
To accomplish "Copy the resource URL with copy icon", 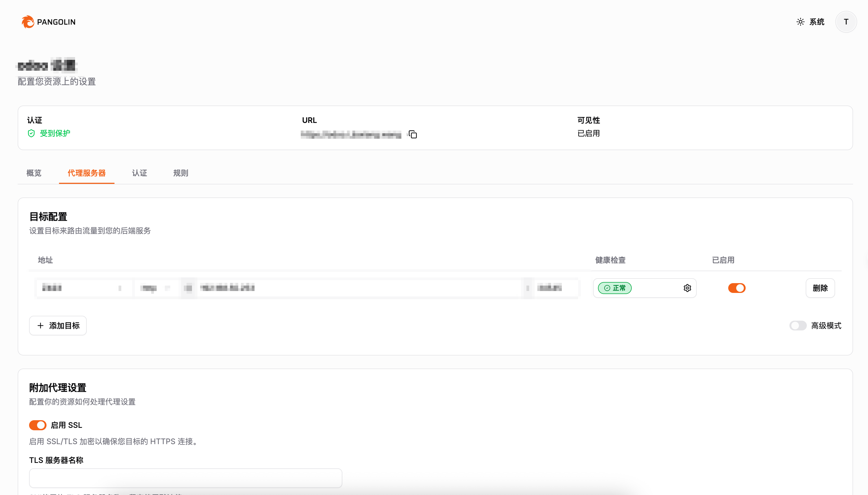I will [413, 135].
